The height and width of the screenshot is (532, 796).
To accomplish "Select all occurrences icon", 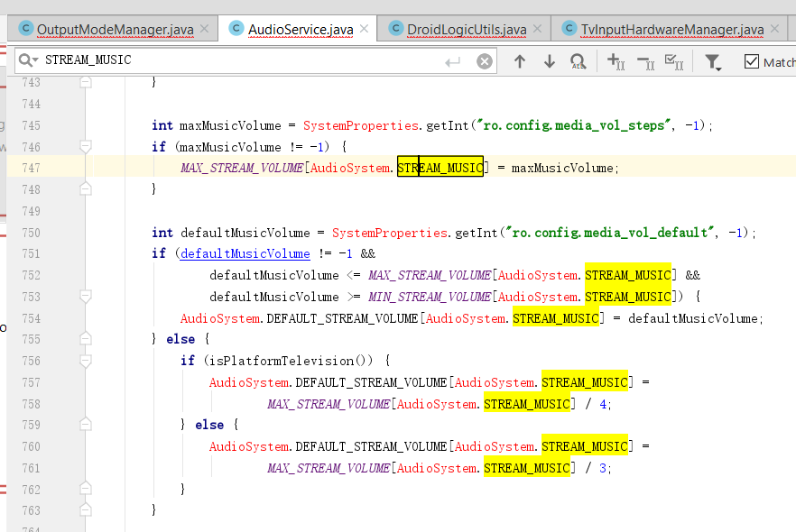I will 674,62.
